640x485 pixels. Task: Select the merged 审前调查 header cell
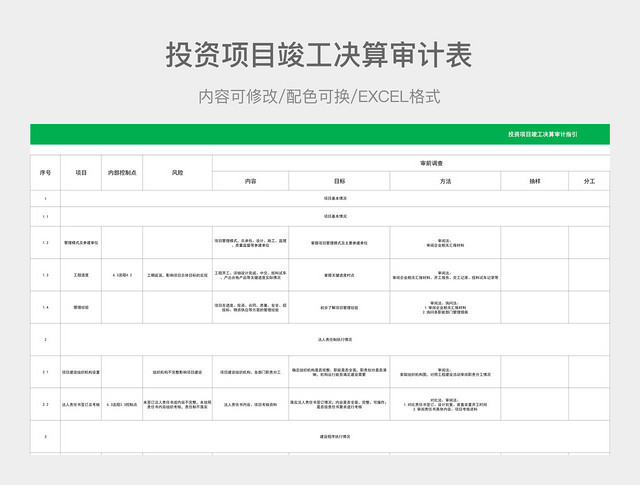coord(411,163)
